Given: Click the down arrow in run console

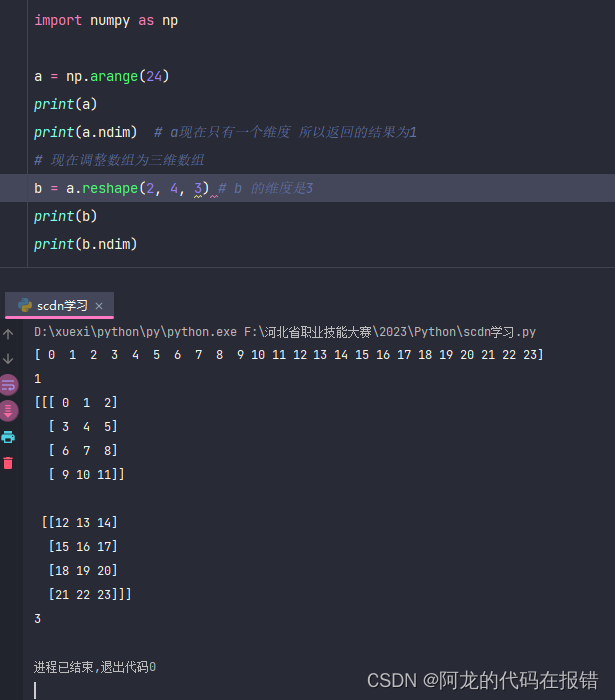Looking at the screenshot, I should pyautogui.click(x=8, y=358).
